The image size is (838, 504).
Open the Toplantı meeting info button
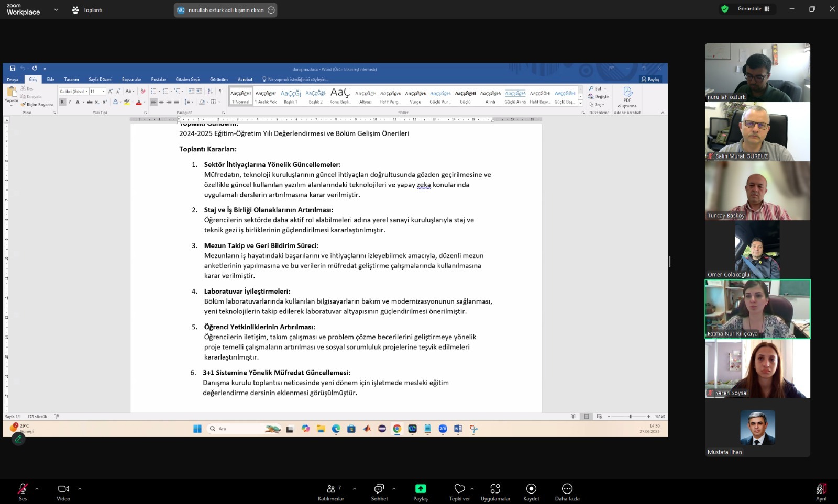point(87,10)
